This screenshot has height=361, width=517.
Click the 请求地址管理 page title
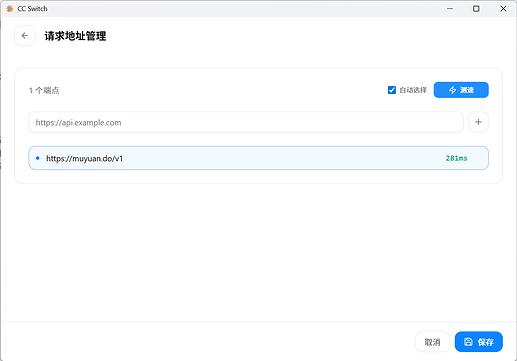[x=75, y=36]
